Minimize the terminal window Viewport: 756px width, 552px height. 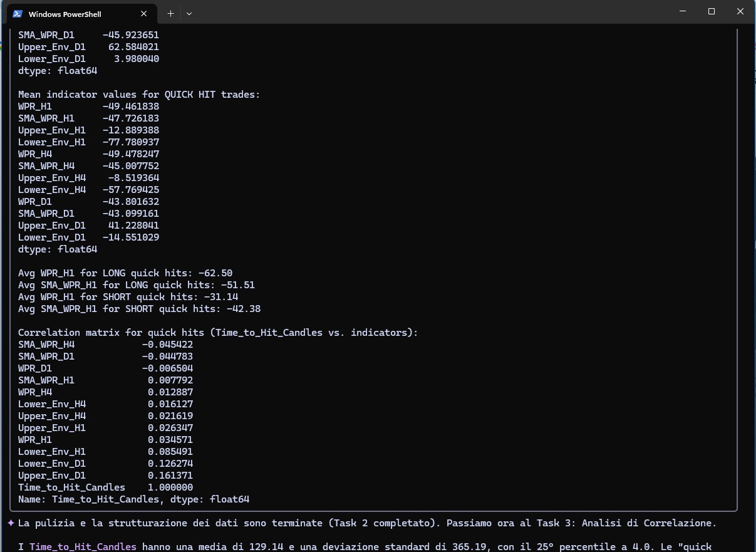point(683,11)
